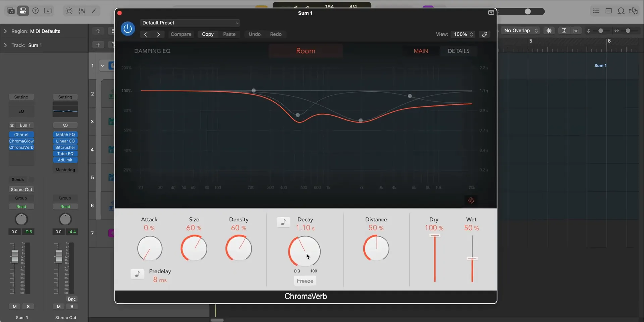Click the Undo button in plugin header
The height and width of the screenshot is (322, 644).
click(x=255, y=34)
